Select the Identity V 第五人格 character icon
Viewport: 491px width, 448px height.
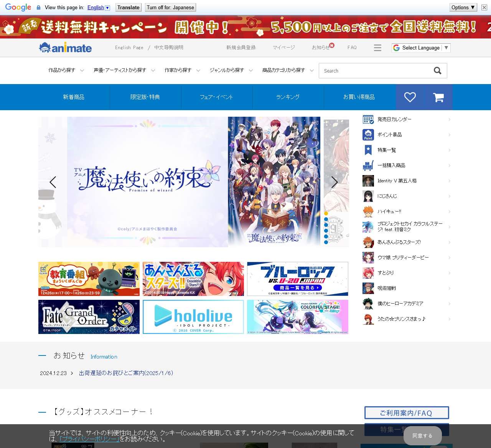point(368,181)
